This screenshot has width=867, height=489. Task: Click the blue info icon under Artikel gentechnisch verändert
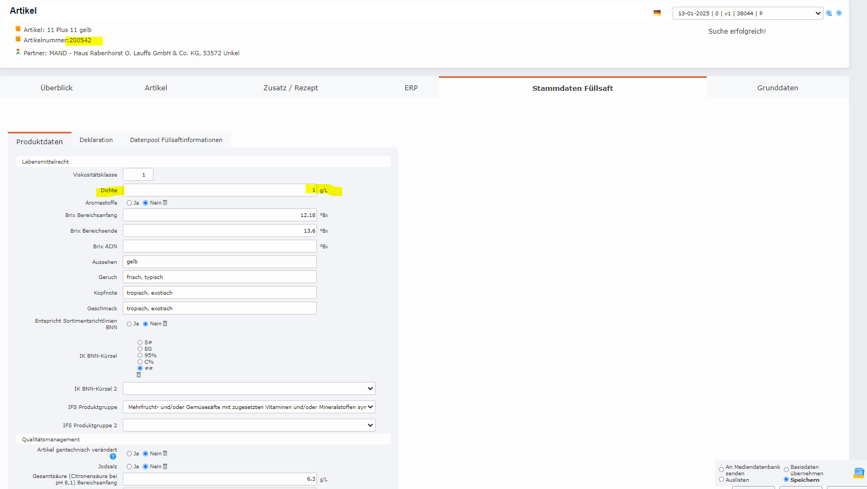click(113, 457)
